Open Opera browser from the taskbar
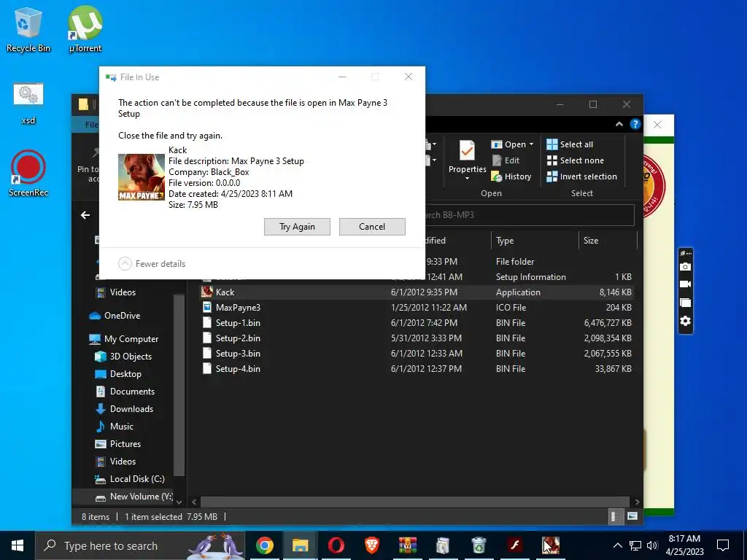The height and width of the screenshot is (560, 747). [336, 545]
